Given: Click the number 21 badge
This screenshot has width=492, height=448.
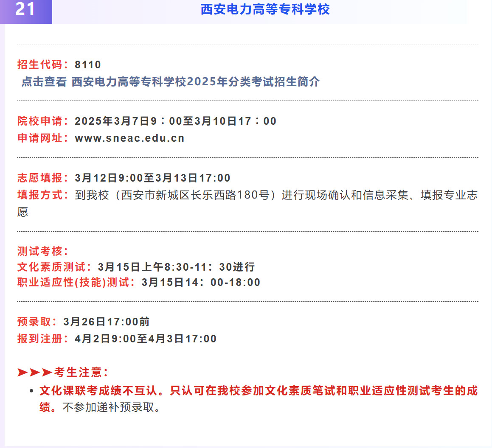Looking at the screenshot, I should [25, 10].
